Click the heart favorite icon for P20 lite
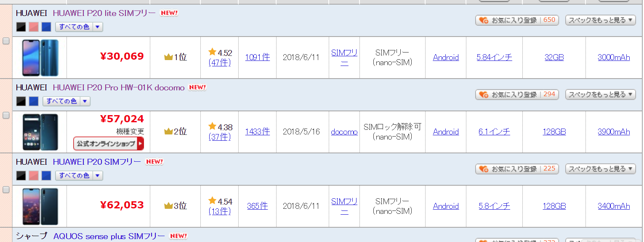644x242 pixels. 484,20
